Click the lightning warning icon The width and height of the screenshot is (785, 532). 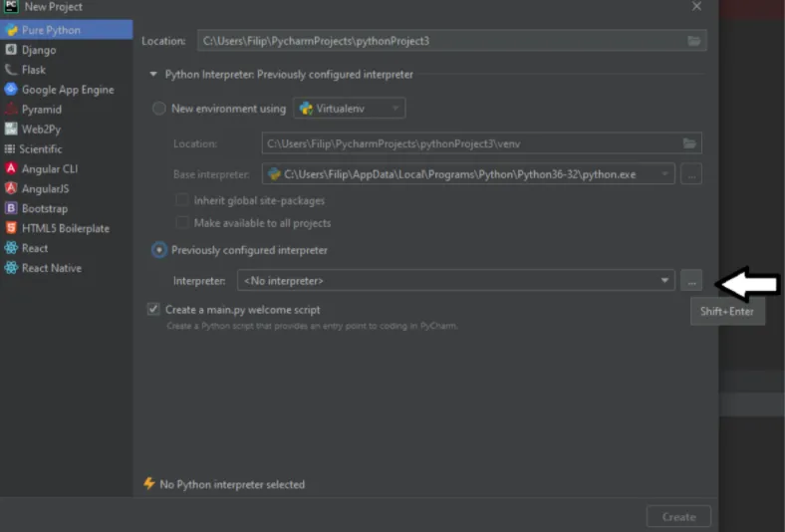point(148,483)
